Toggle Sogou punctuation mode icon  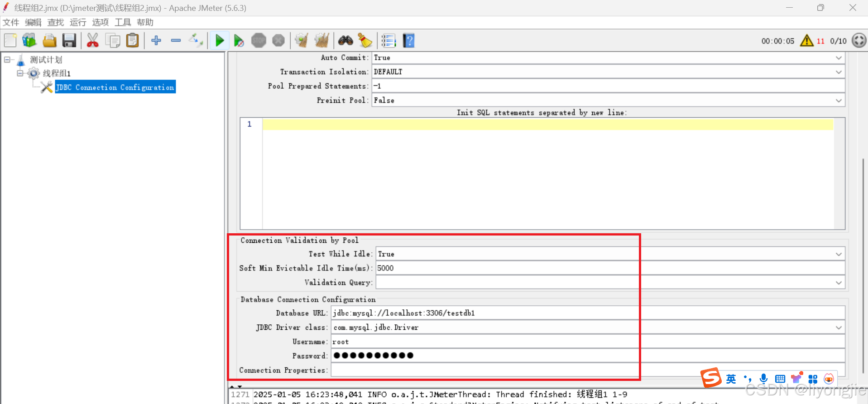(x=747, y=379)
